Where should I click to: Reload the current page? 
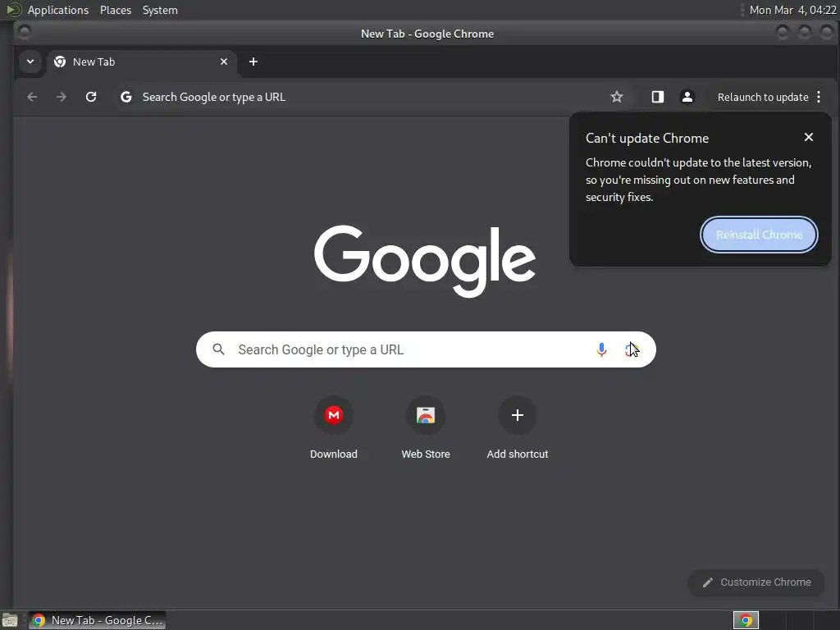pos(91,97)
